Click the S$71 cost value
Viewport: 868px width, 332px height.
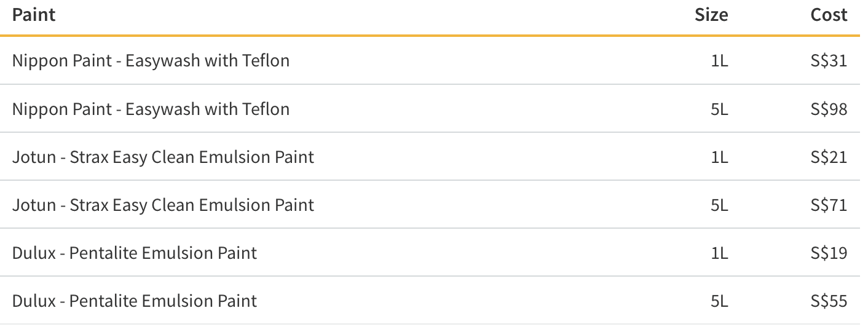pos(829,205)
